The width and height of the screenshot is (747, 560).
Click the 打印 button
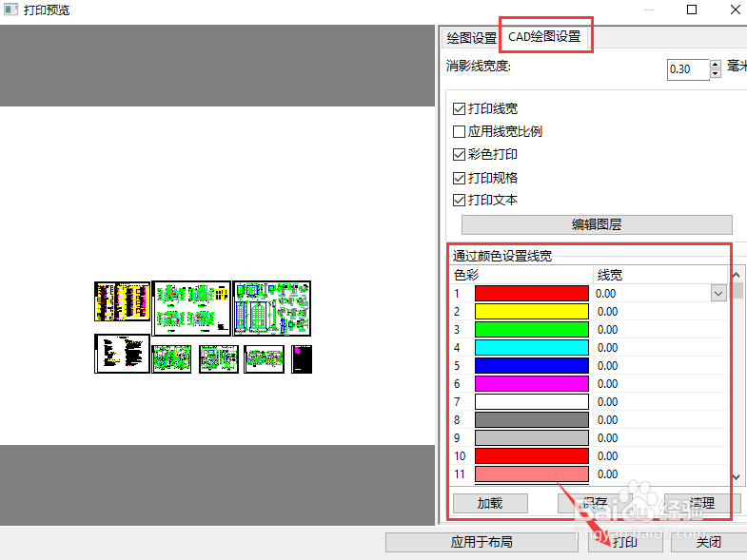[625, 542]
